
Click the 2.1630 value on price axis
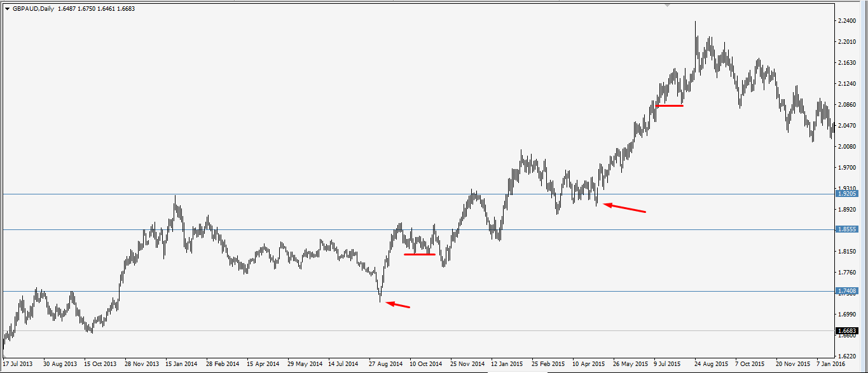[x=846, y=62]
